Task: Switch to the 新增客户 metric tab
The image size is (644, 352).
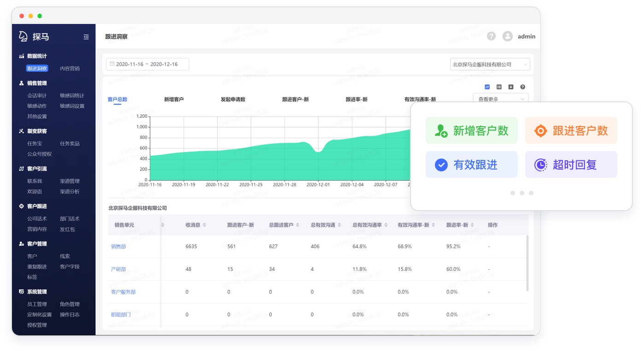Action: tap(174, 99)
